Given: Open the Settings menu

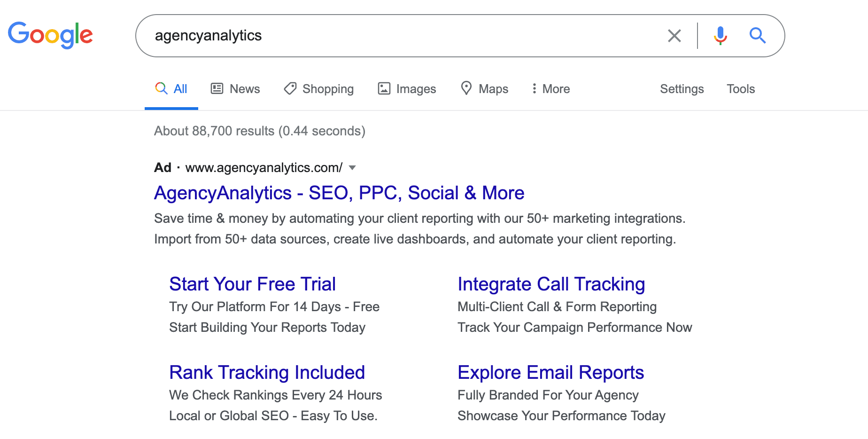Looking at the screenshot, I should coord(682,89).
